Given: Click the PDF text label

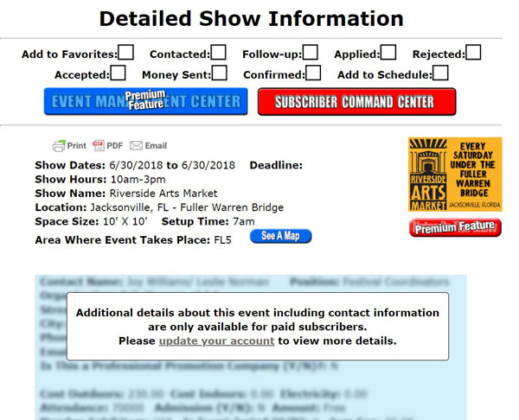Looking at the screenshot, I should pyautogui.click(x=114, y=145).
